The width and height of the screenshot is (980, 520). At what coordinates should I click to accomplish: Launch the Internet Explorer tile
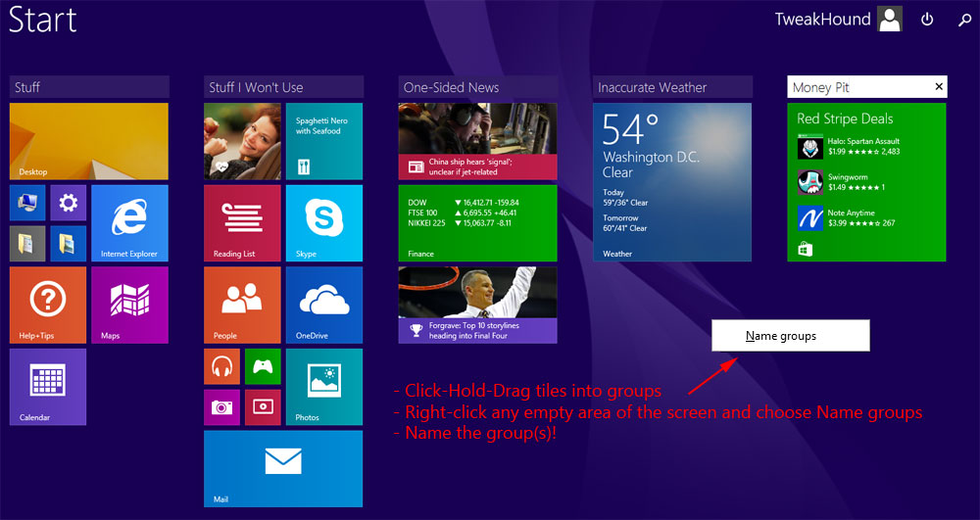click(x=130, y=223)
